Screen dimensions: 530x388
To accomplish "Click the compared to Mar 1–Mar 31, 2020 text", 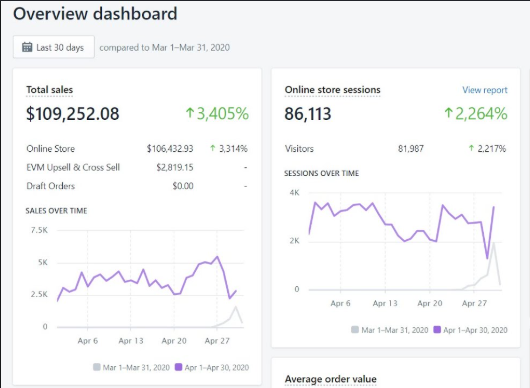I will pos(165,47).
